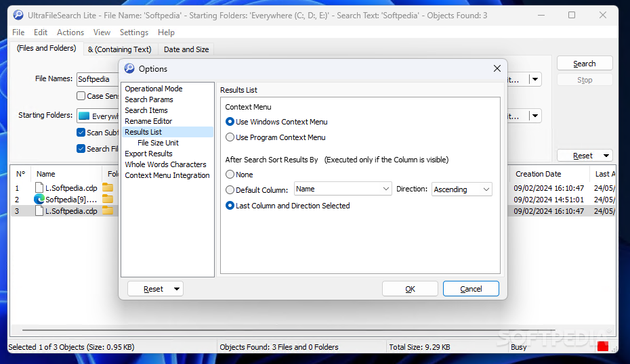Click the File Names input field
The height and width of the screenshot is (364, 630).
click(x=98, y=79)
